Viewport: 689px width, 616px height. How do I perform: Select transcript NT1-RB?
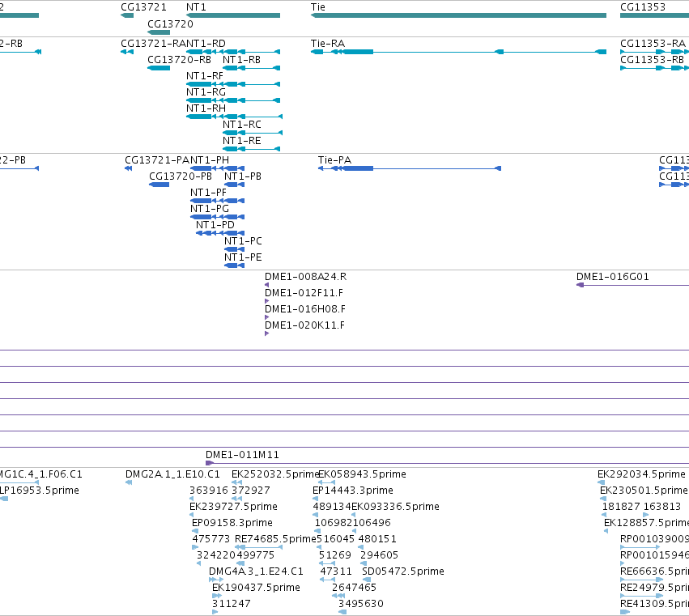(251, 68)
